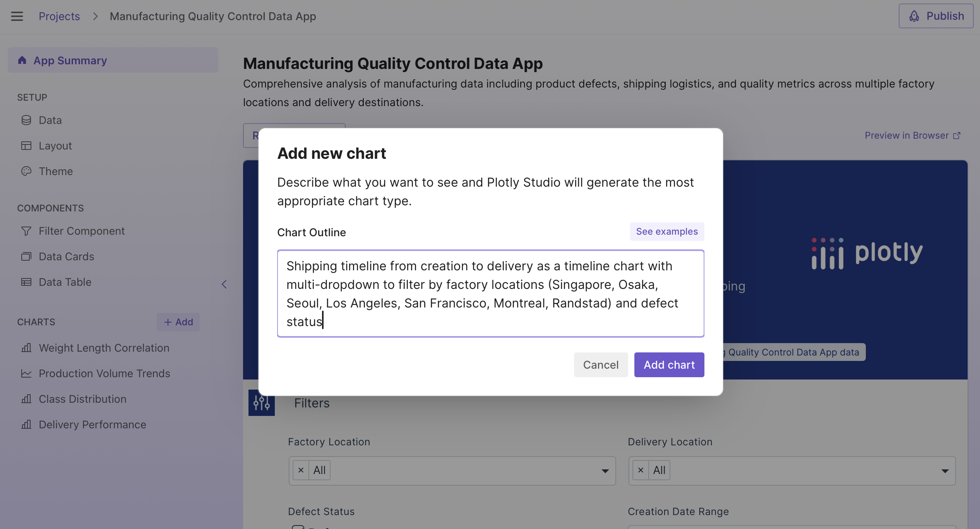
Task: Open Weight Length Correlation chart
Action: click(104, 348)
